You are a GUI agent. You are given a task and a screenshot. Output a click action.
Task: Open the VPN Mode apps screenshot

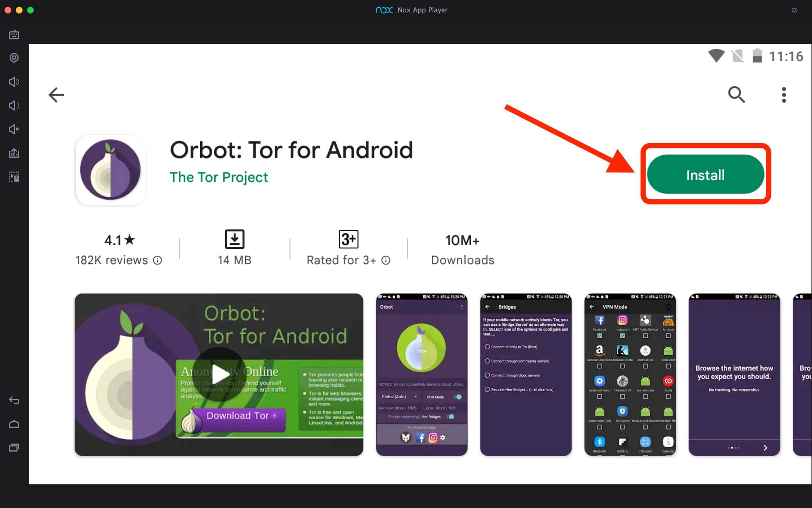click(x=630, y=375)
